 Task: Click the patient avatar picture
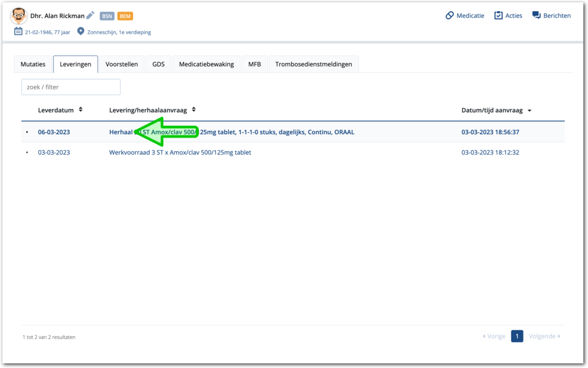(19, 16)
